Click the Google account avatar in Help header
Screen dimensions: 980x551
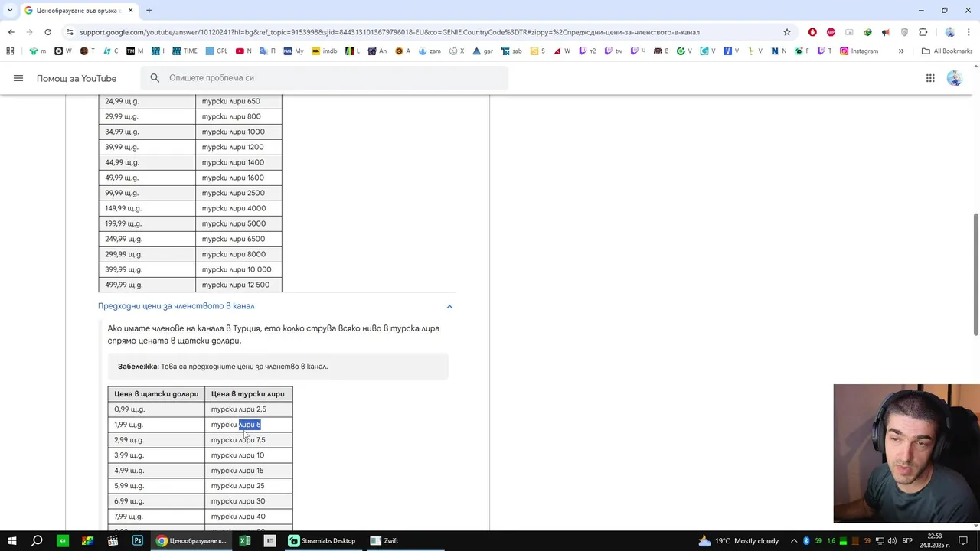point(955,78)
